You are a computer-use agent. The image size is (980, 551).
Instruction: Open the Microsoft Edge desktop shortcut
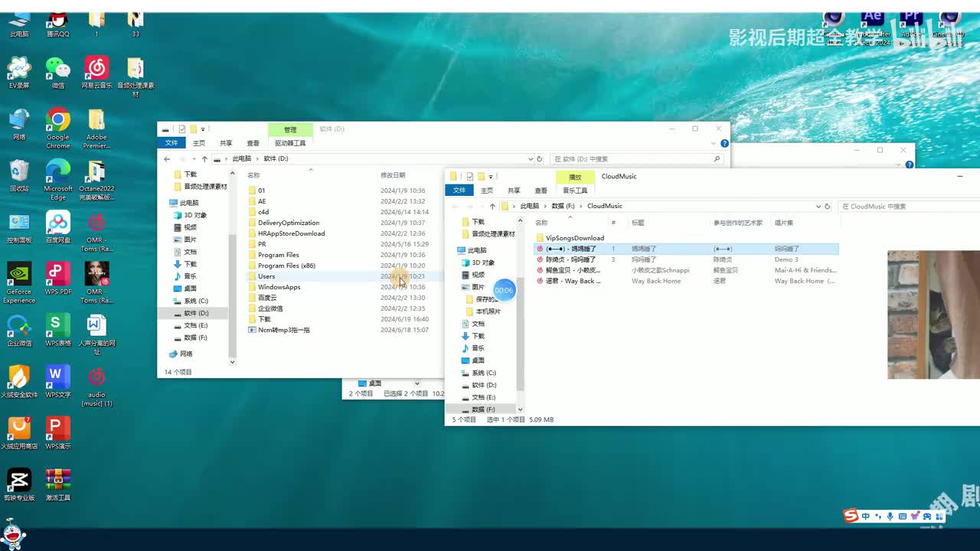[58, 180]
